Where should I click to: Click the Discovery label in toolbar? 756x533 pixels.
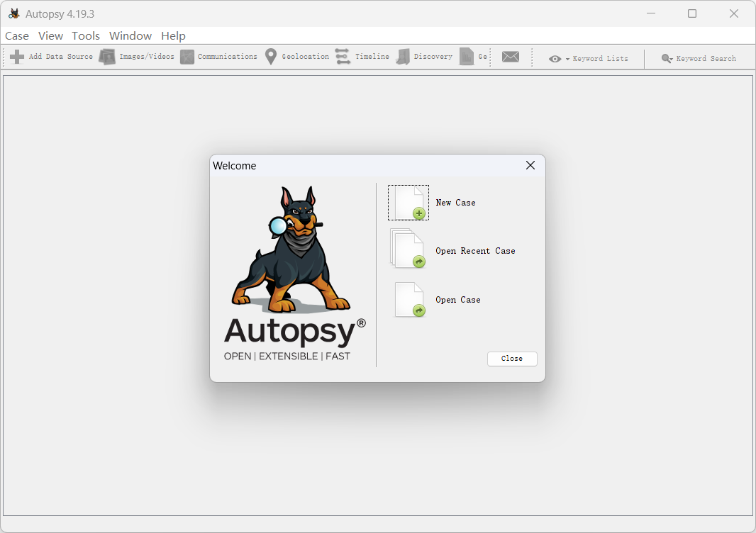(433, 57)
